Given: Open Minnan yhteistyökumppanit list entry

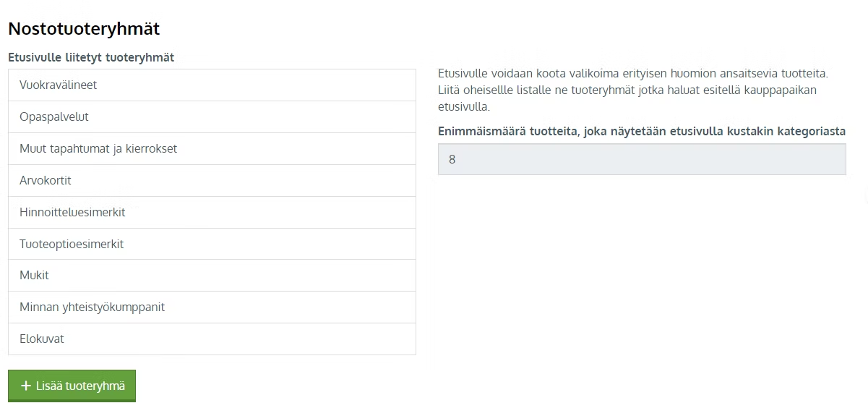Looking at the screenshot, I should 212,307.
